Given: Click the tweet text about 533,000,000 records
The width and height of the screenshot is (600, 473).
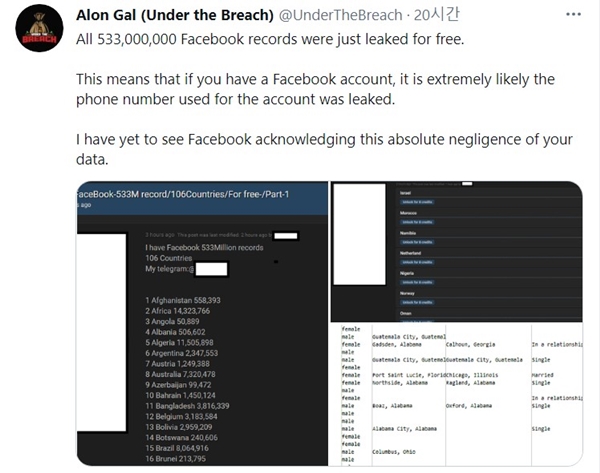Looking at the screenshot, I should 270,39.
